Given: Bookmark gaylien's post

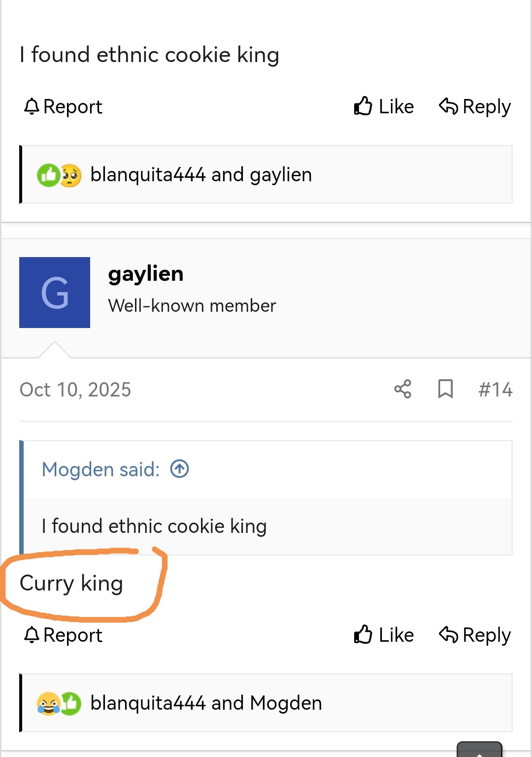Looking at the screenshot, I should 445,389.
